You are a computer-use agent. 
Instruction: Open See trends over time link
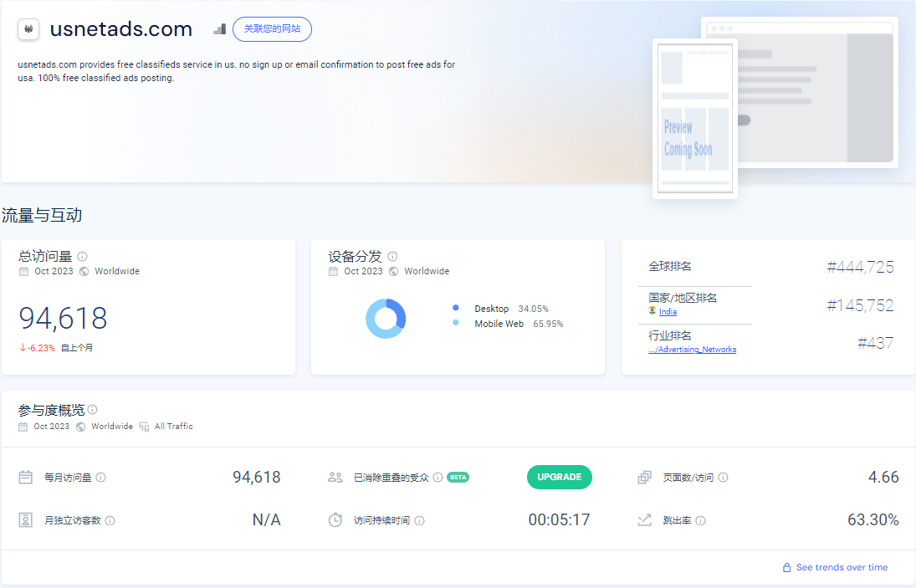(x=842, y=567)
